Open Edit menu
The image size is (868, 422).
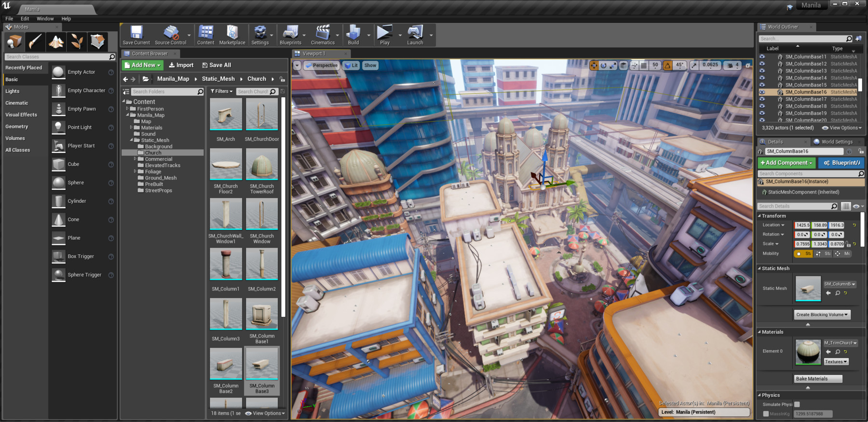click(x=25, y=19)
